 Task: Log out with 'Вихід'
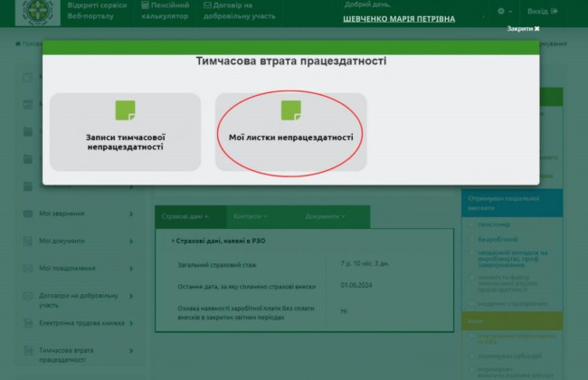(542, 11)
